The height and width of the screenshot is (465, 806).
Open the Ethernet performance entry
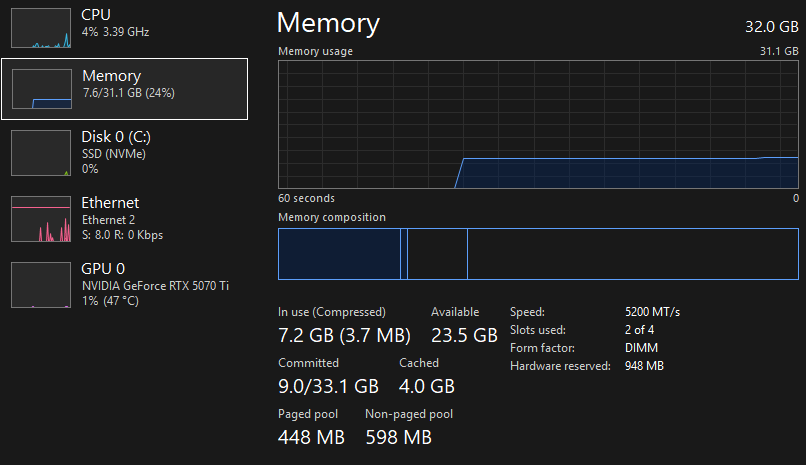(124, 218)
